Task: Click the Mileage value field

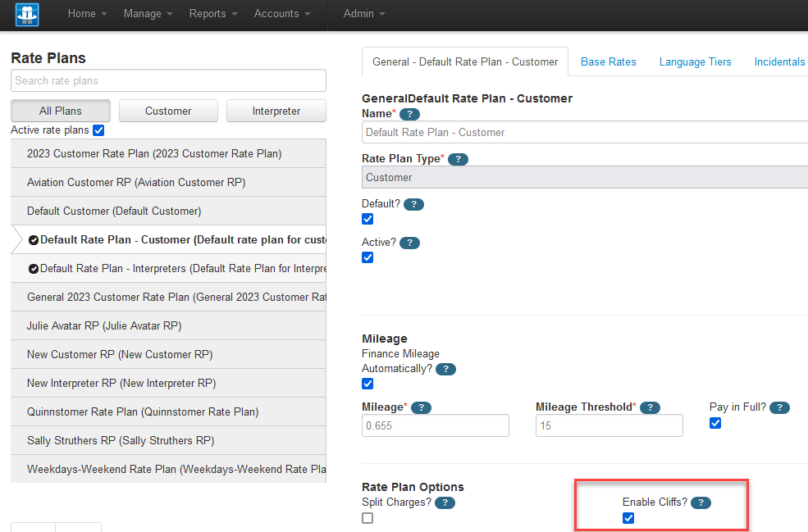Action: [x=436, y=425]
